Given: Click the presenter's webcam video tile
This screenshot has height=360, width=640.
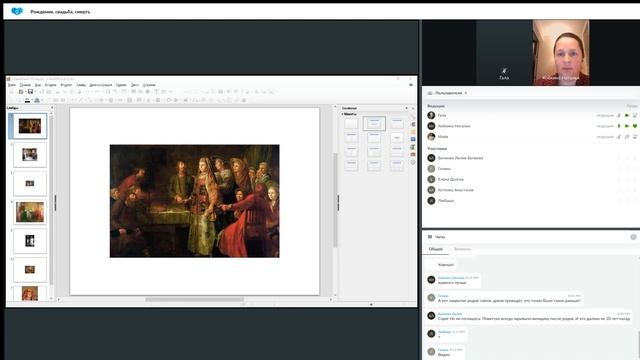Looking at the screenshot, I should click(x=561, y=52).
